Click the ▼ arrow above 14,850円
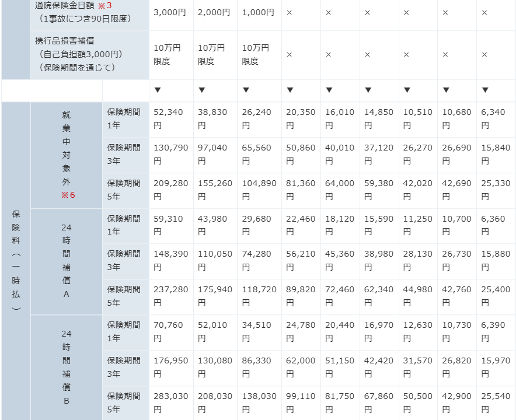Image resolution: width=516 pixels, height=420 pixels. click(x=368, y=90)
